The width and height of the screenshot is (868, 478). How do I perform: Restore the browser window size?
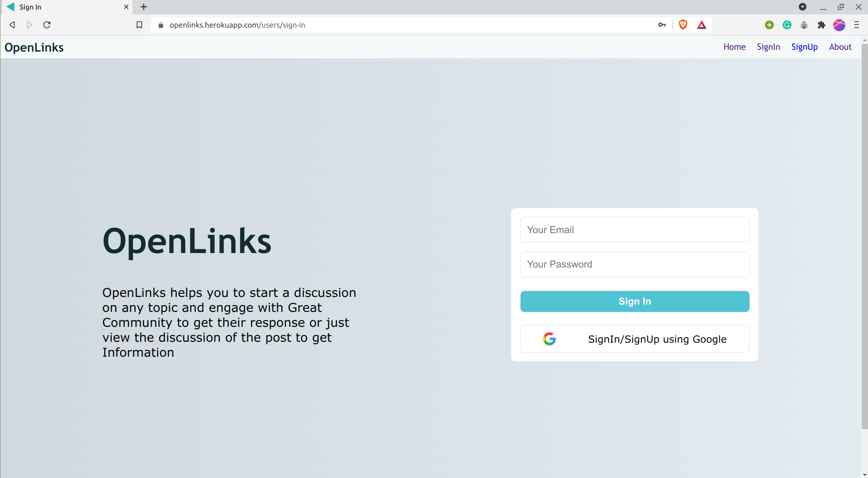(840, 7)
